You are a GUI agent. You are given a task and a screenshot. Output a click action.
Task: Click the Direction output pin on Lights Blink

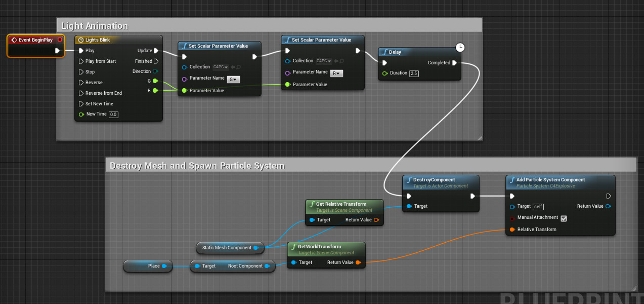pos(155,71)
